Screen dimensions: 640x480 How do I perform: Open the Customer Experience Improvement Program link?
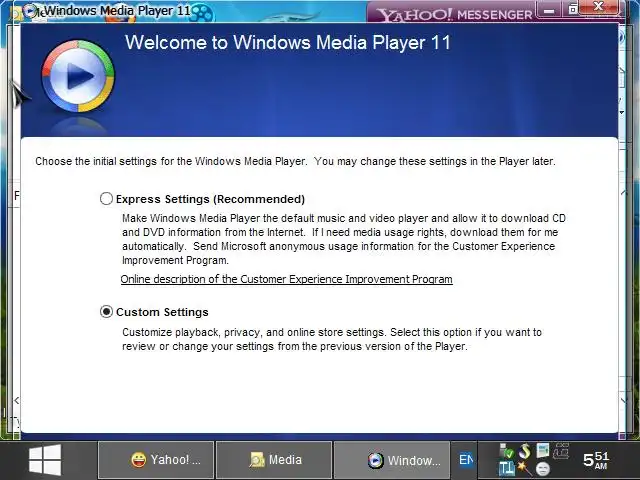287,279
